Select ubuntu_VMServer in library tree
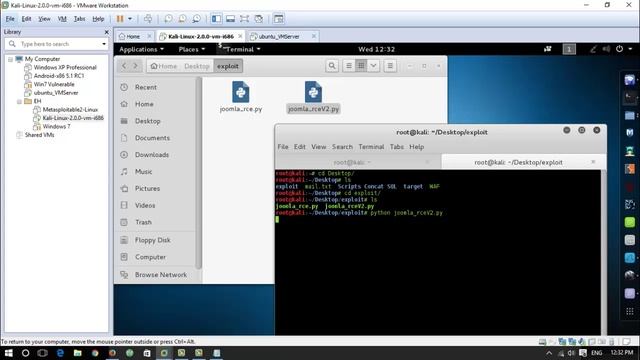This screenshot has width=640, height=360. (x=56, y=93)
